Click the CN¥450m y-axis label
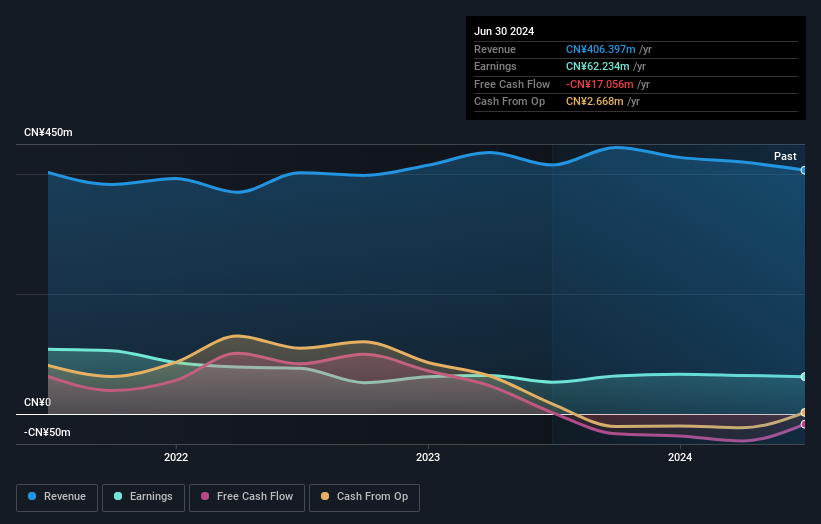Viewport: 821px width, 524px height. click(x=48, y=132)
